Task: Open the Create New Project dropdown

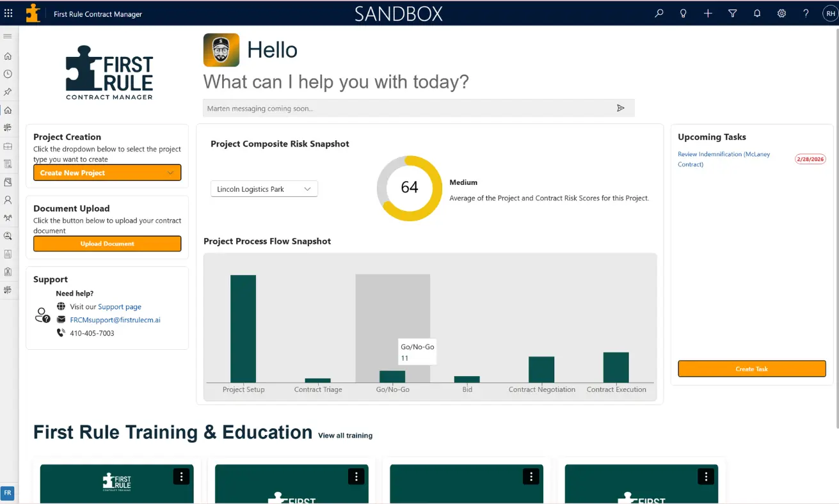Action: (108, 173)
